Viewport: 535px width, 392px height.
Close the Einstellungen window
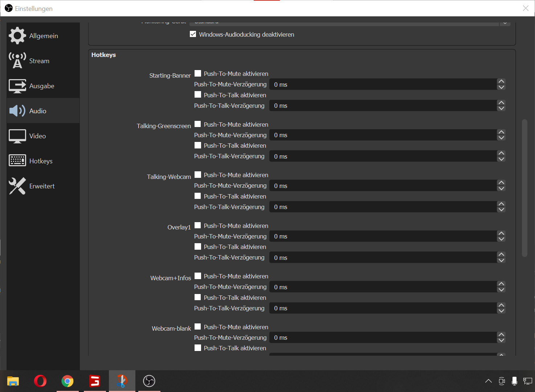point(525,8)
